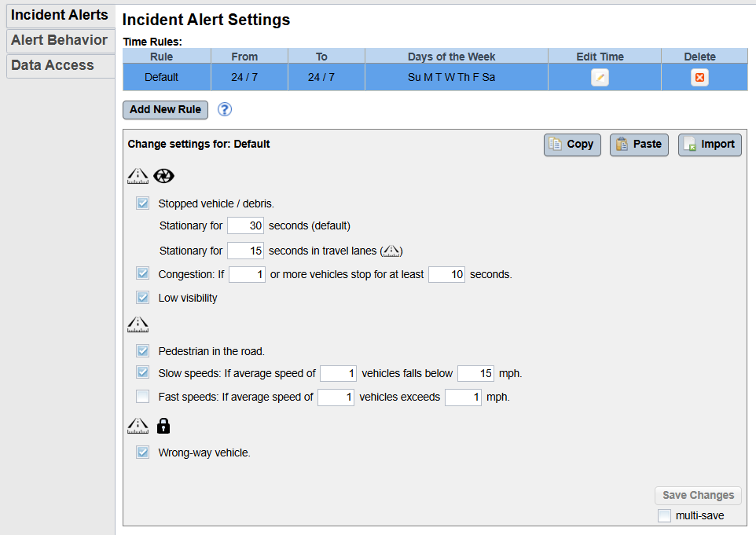
Task: Toggle the Congestion checkbox
Action: (143, 273)
